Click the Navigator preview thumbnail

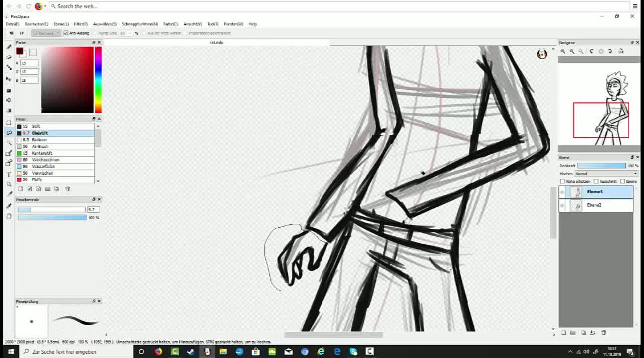(599, 104)
